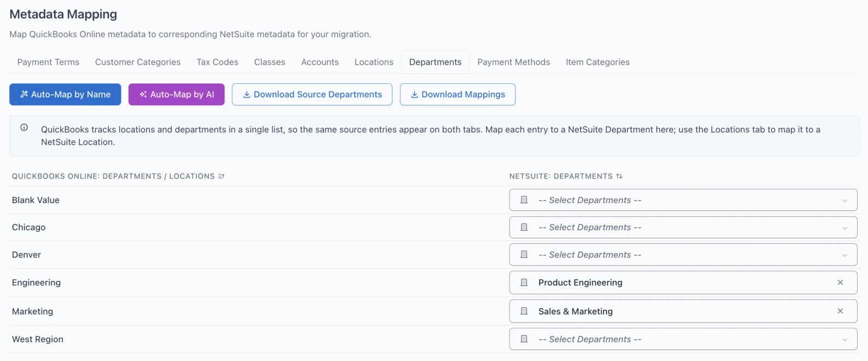Image resolution: width=868 pixels, height=361 pixels.
Task: Switch to the Item Categories tab
Action: (x=598, y=62)
